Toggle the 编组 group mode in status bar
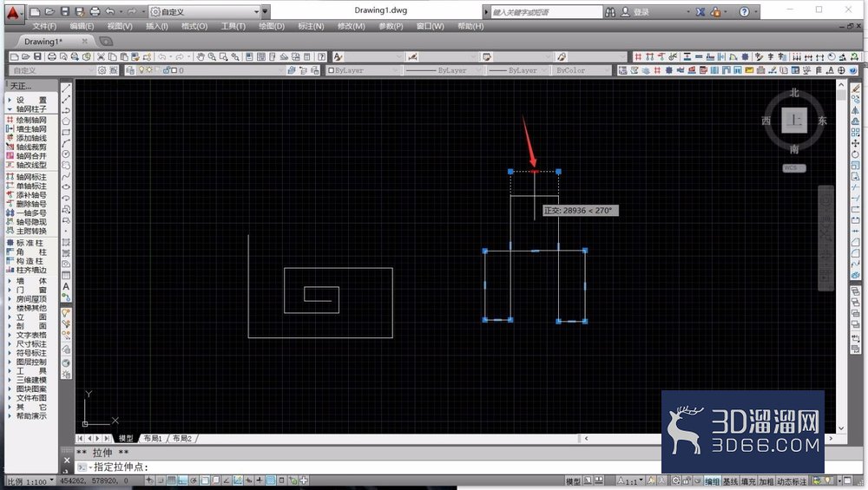This screenshot has width=868, height=490. [713, 481]
